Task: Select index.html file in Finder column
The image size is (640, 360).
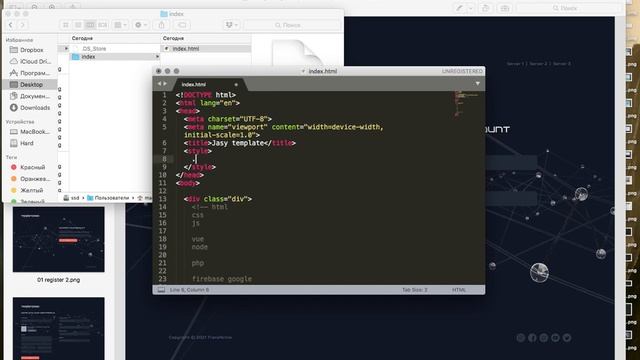Action: coord(206,49)
